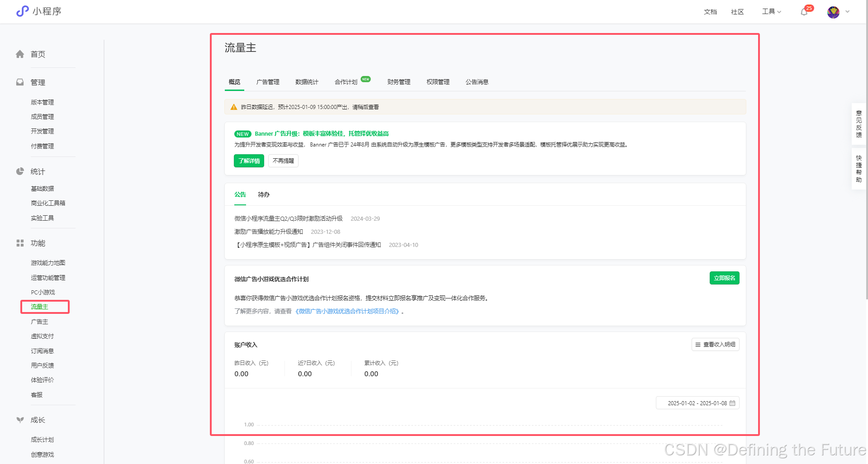Click the 小程序 logo icon
The height and width of the screenshot is (464, 868).
(x=22, y=11)
